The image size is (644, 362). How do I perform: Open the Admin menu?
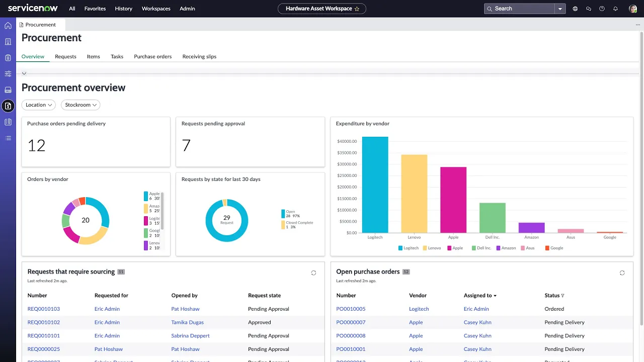(187, 9)
